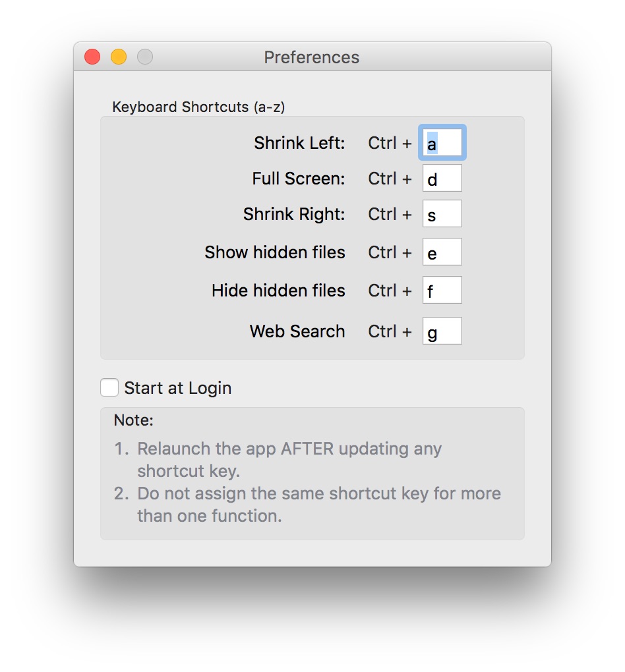
Task: Click the Show hidden files shortcut field
Action: [x=442, y=252]
